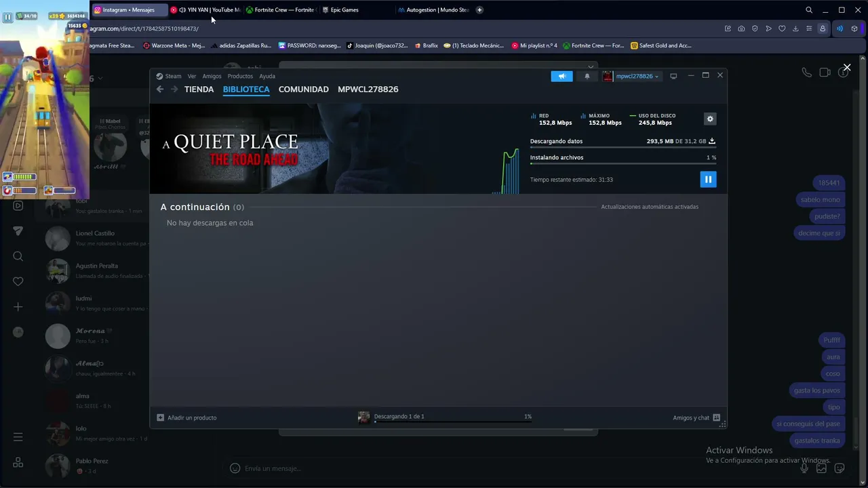The width and height of the screenshot is (868, 488).
Task: Start an Instagram video call
Action: coord(825,73)
